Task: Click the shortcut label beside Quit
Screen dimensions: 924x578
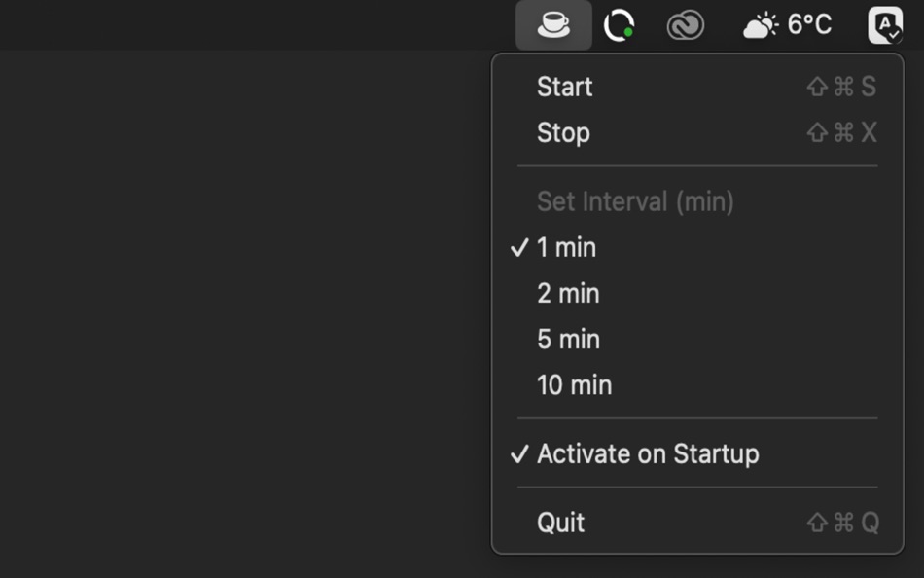Action: 840,523
